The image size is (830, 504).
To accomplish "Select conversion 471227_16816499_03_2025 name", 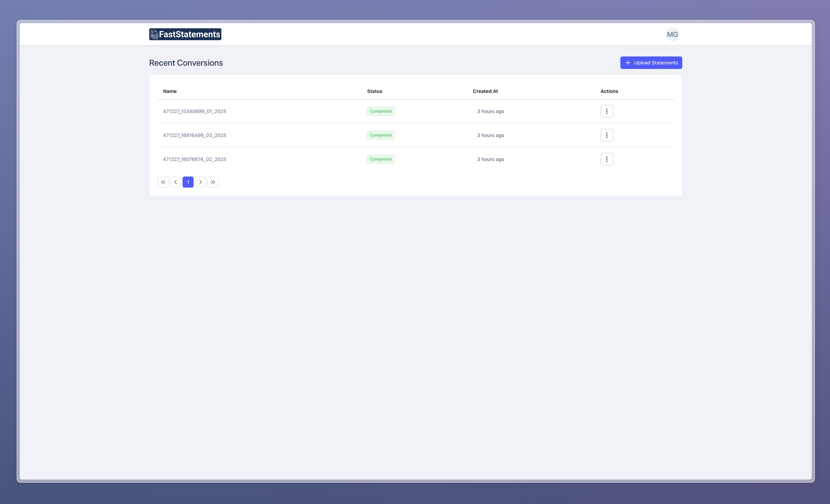I will pos(194,135).
